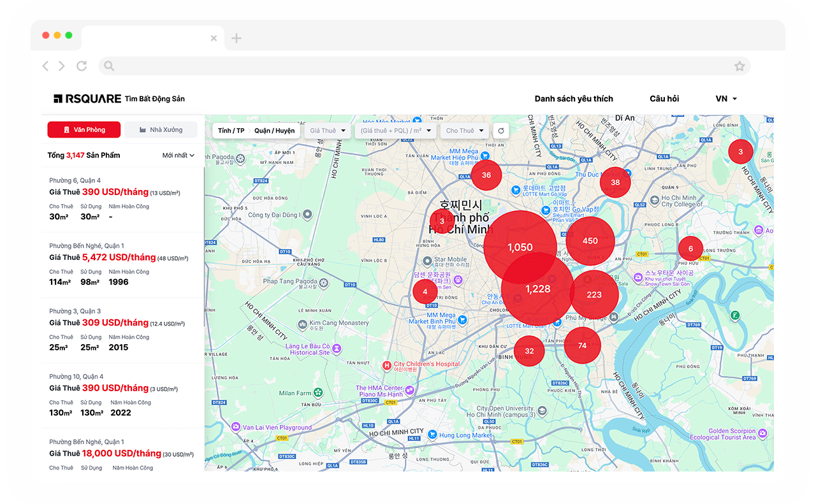Click the browser reload icon
The image size is (816, 504).
[82, 66]
